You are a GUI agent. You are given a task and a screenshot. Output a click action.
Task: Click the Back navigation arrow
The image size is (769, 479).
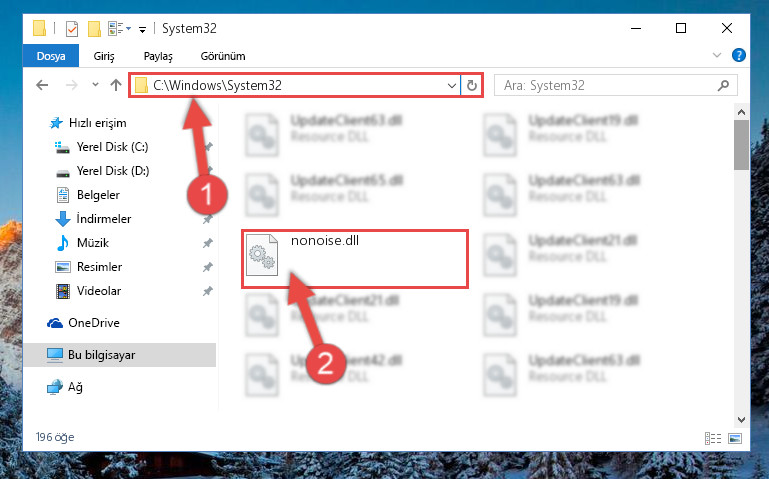pos(42,85)
